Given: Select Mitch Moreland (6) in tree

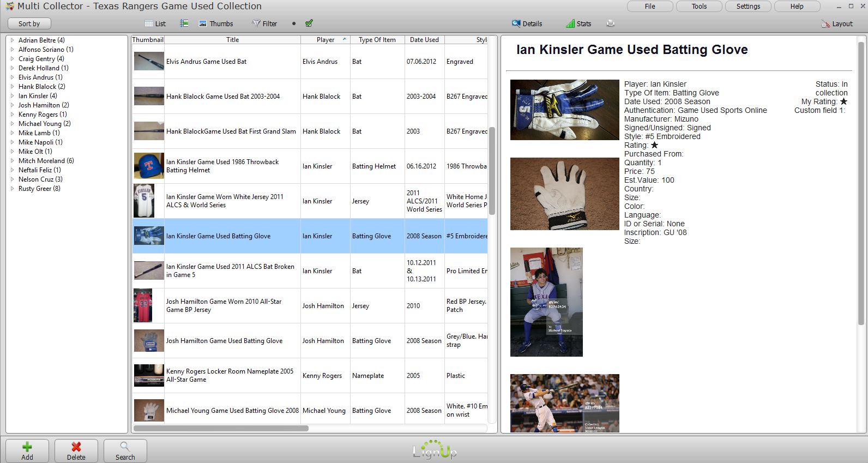Looking at the screenshot, I should point(46,161).
